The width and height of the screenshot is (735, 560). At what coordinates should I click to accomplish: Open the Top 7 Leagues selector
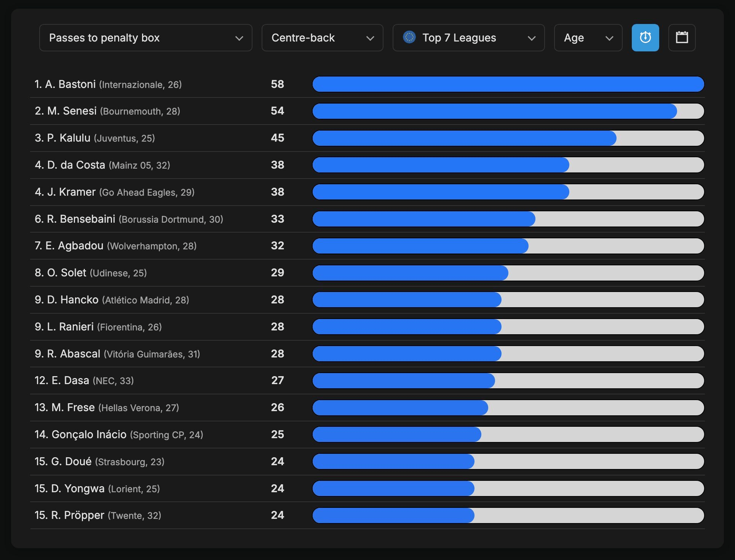click(x=468, y=38)
